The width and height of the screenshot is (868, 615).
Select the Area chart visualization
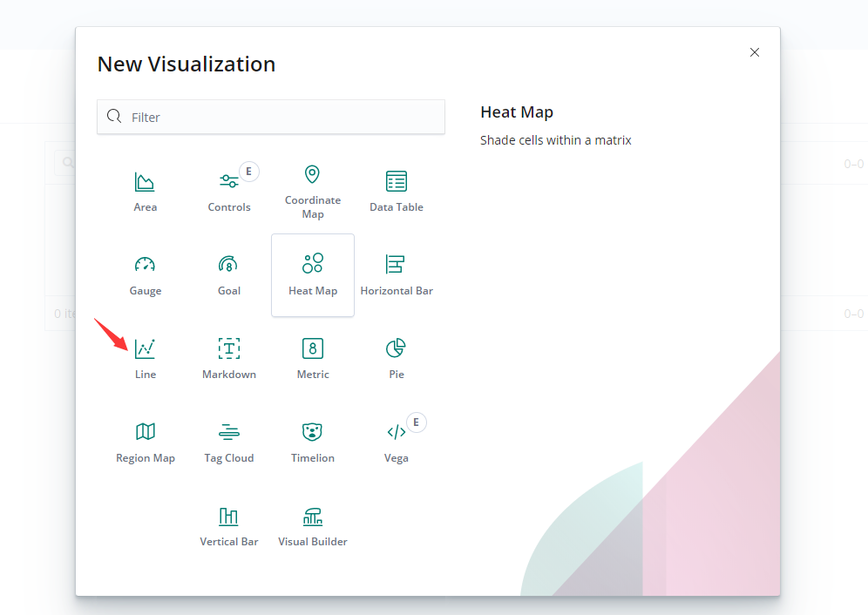(x=145, y=192)
